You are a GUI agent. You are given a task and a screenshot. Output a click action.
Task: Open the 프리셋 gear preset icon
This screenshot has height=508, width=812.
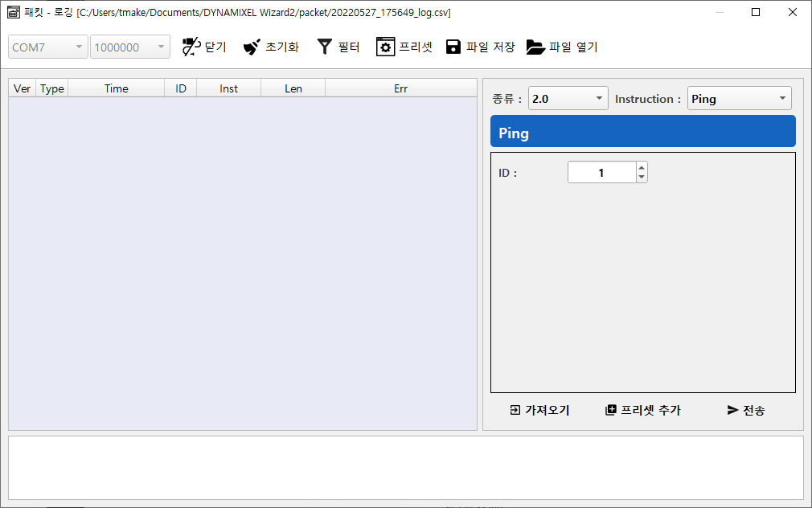(x=386, y=47)
